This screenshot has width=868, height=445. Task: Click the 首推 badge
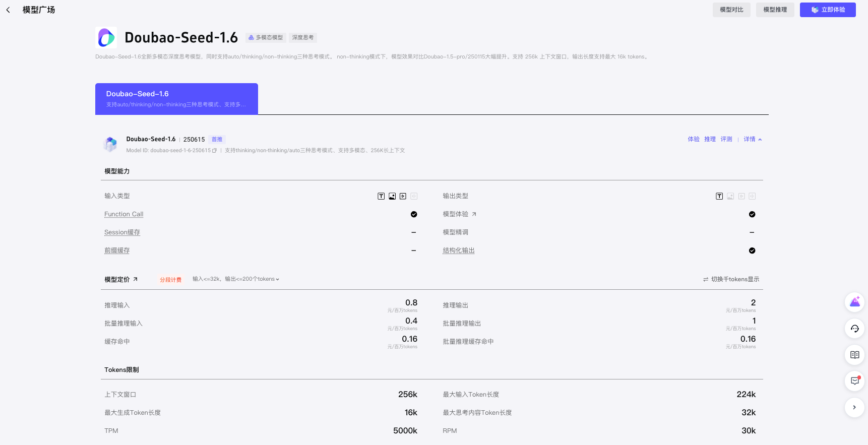[217, 139]
